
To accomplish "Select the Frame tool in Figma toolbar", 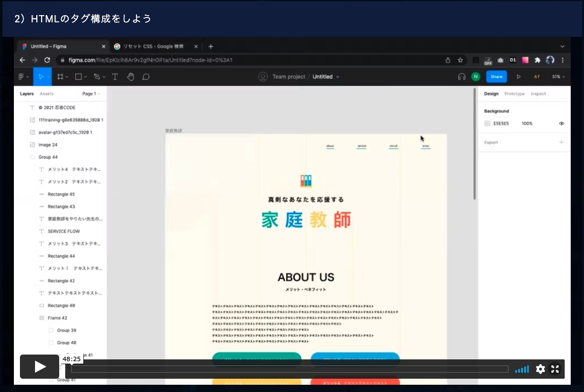I will [x=60, y=77].
